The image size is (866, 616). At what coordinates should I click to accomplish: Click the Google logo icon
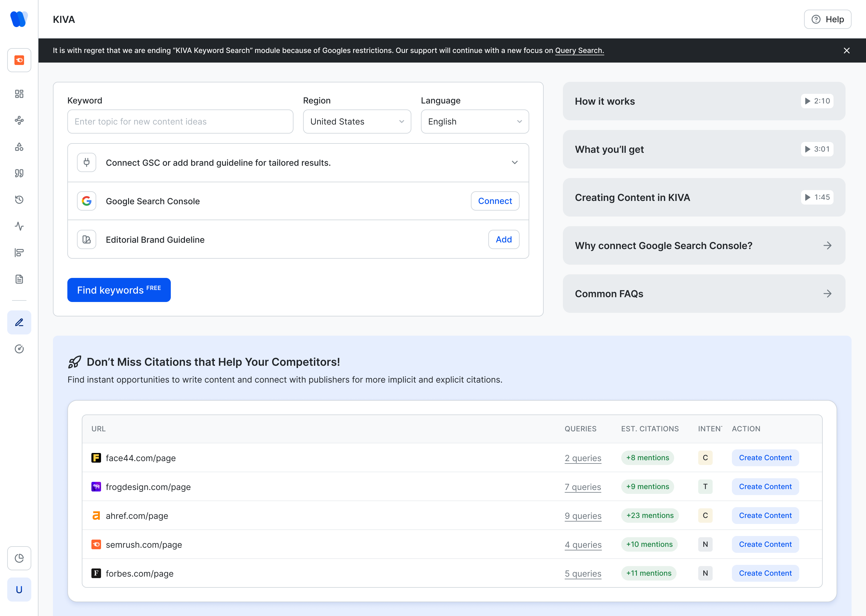86,201
